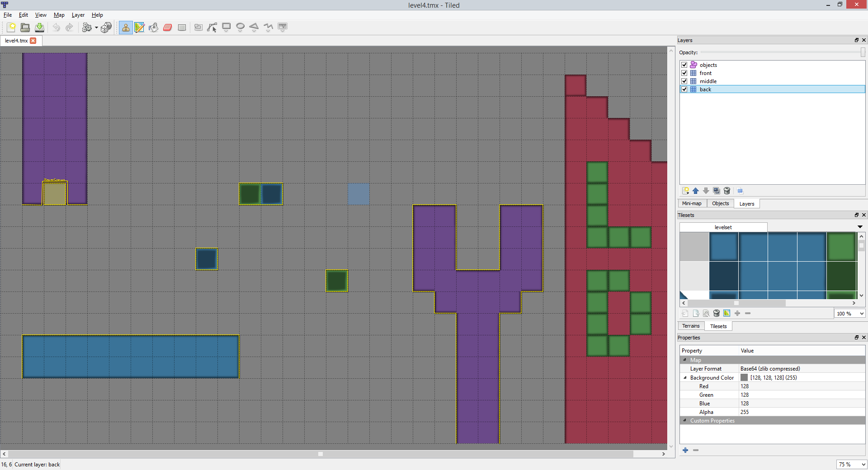The width and height of the screenshot is (868, 470).
Task: Switch to the Objects tab
Action: click(x=720, y=204)
